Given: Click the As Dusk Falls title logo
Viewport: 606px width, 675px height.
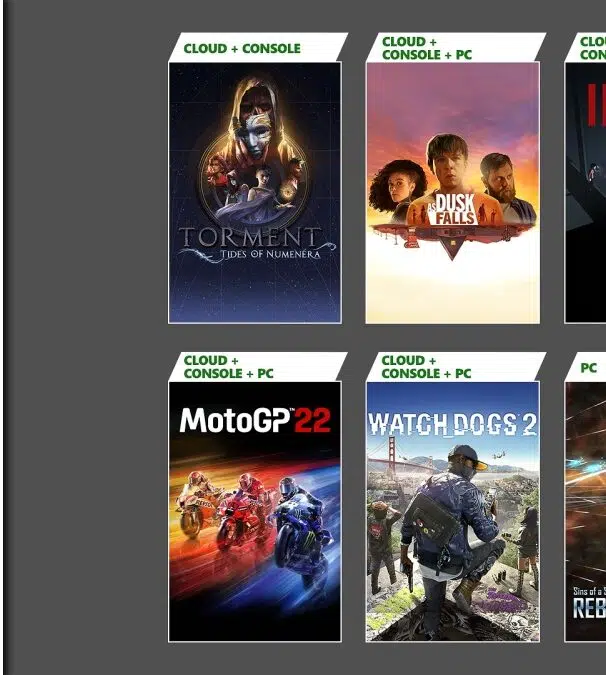Looking at the screenshot, I should (452, 209).
